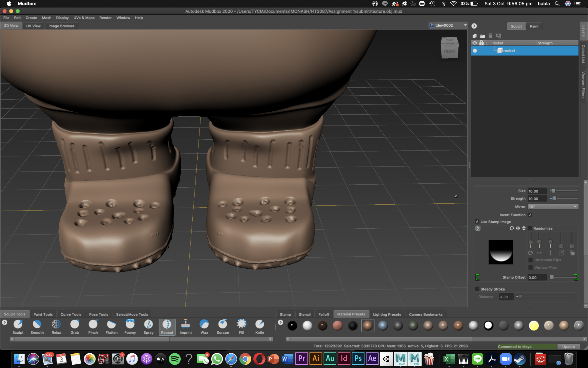The image size is (588, 368).
Task: Click the new layer icon
Action: click(x=475, y=36)
